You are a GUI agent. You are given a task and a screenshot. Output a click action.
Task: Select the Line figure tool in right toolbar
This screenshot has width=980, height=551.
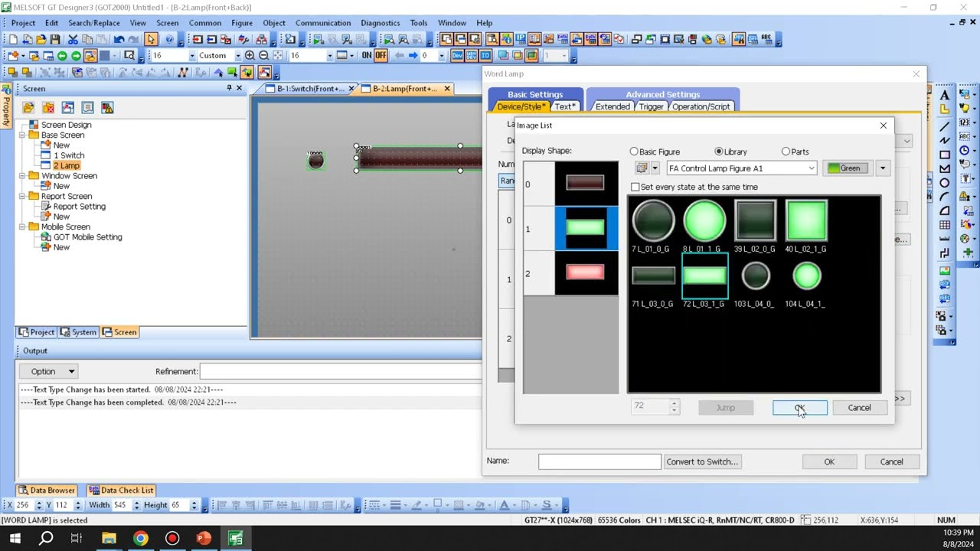click(945, 126)
